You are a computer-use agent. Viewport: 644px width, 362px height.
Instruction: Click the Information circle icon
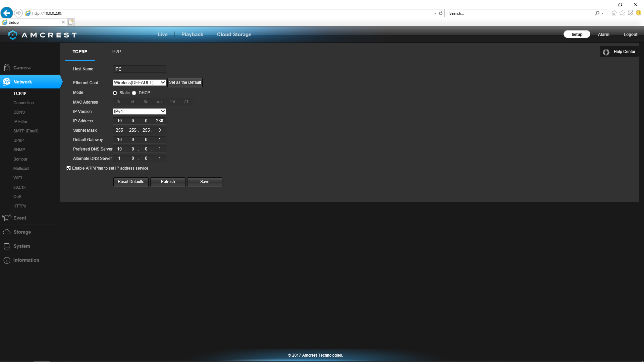coord(7,260)
